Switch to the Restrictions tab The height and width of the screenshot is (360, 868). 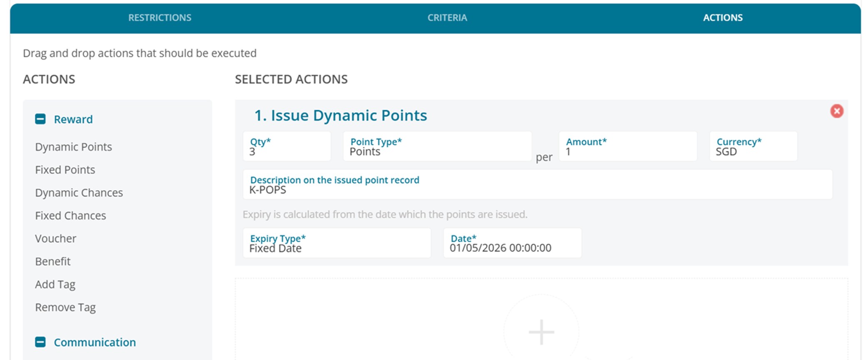tap(160, 18)
